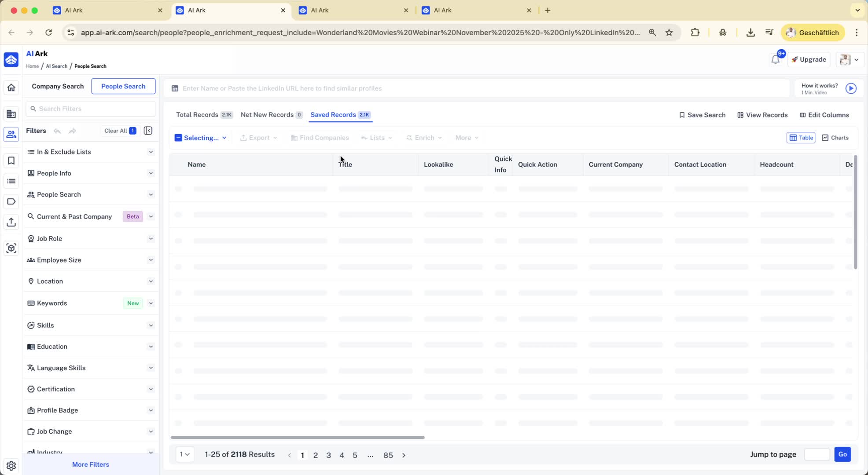The image size is (868, 475).
Task: Click the undo filter arrow icon
Action: click(57, 131)
